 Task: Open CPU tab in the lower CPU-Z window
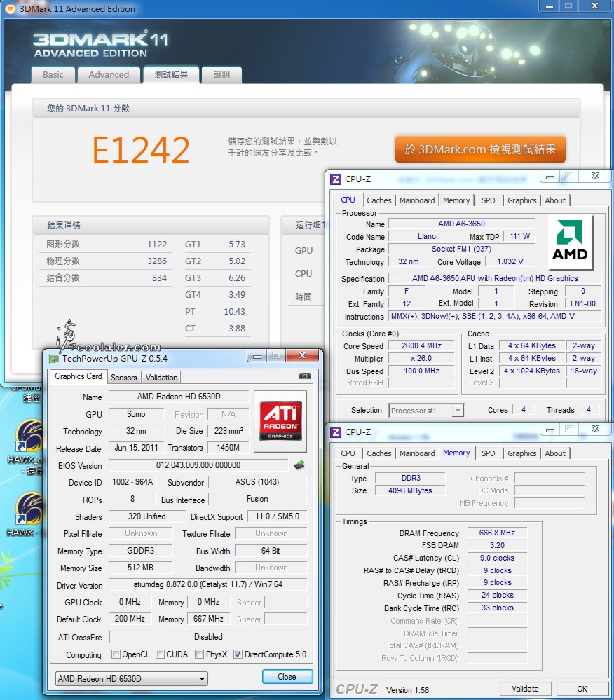[348, 453]
